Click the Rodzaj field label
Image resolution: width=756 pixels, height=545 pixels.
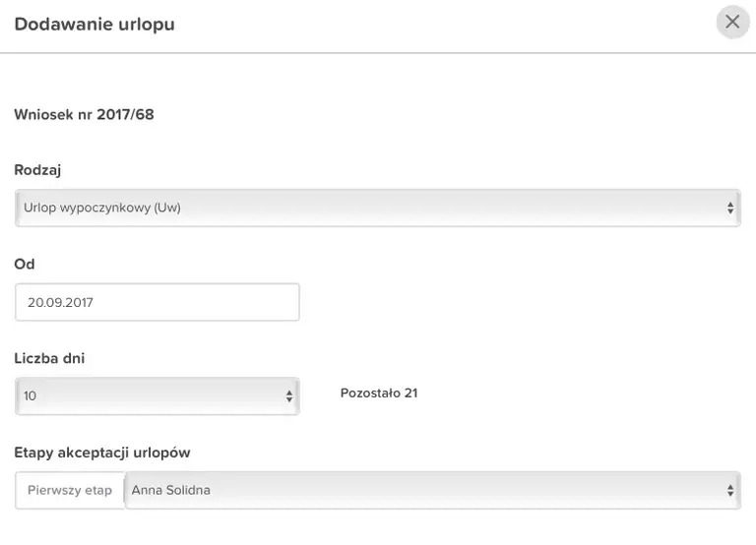click(x=37, y=170)
